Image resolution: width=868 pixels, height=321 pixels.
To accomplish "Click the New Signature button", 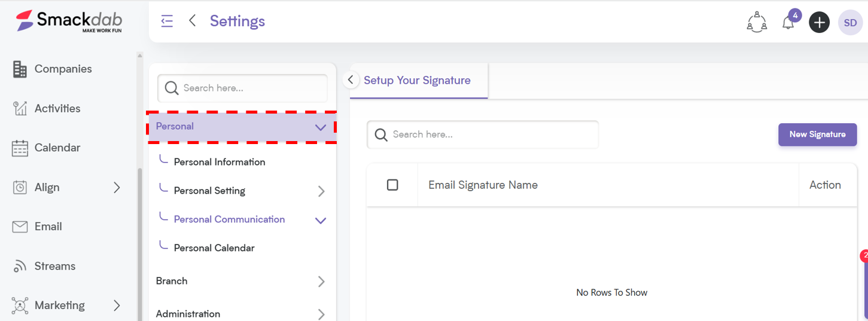I will (817, 134).
